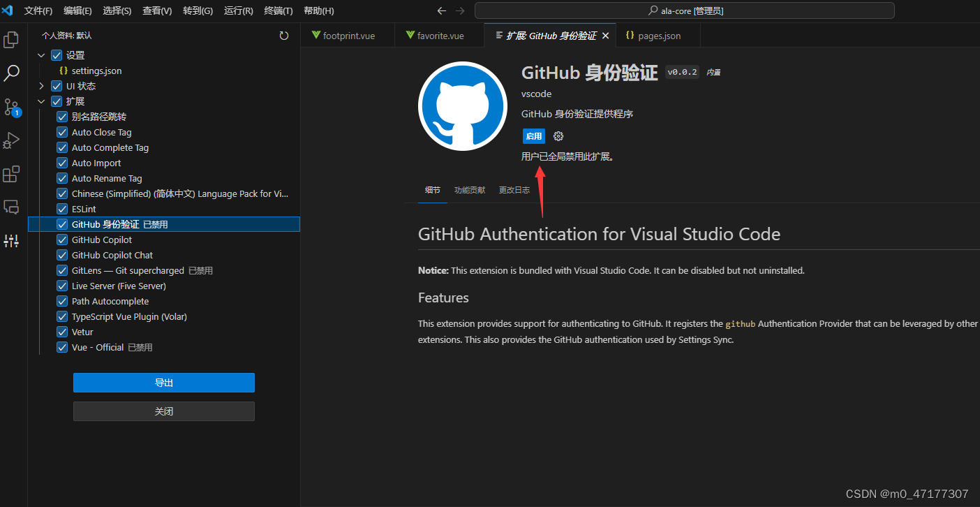This screenshot has width=980, height=507.
Task: Select the Run and Debug icon
Action: coord(11,140)
